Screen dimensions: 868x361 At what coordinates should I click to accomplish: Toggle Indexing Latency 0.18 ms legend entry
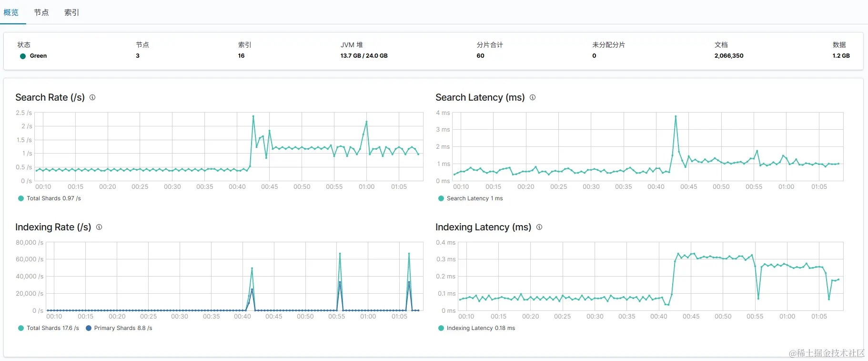tap(477, 328)
